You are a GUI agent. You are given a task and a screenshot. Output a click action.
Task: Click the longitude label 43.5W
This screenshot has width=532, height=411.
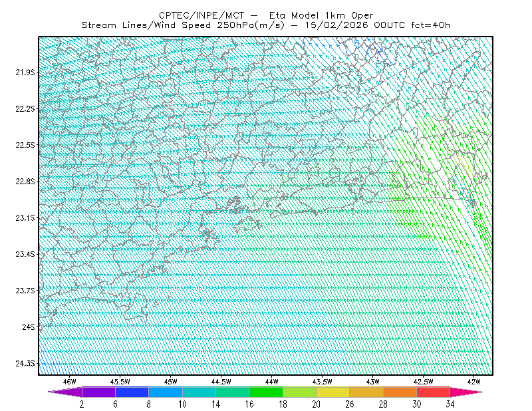pyautogui.click(x=323, y=382)
